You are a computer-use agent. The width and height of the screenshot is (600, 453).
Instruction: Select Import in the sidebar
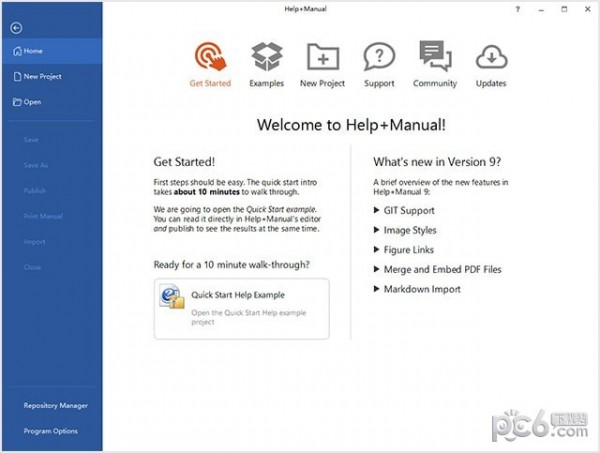(34, 242)
